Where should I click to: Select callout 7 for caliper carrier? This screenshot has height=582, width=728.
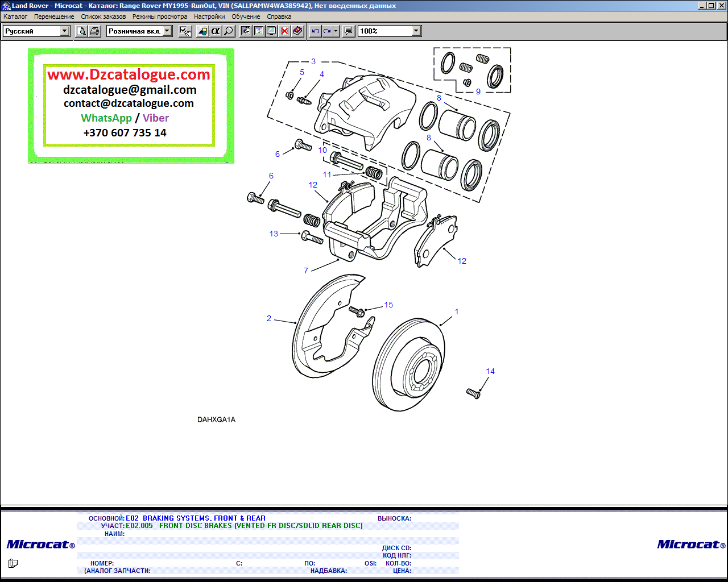point(306,271)
